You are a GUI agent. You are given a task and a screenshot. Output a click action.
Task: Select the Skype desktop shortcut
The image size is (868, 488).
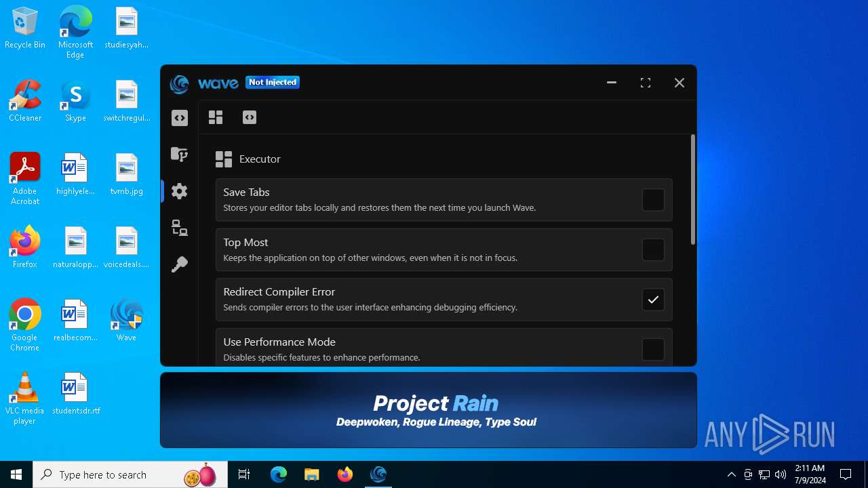coord(75,102)
